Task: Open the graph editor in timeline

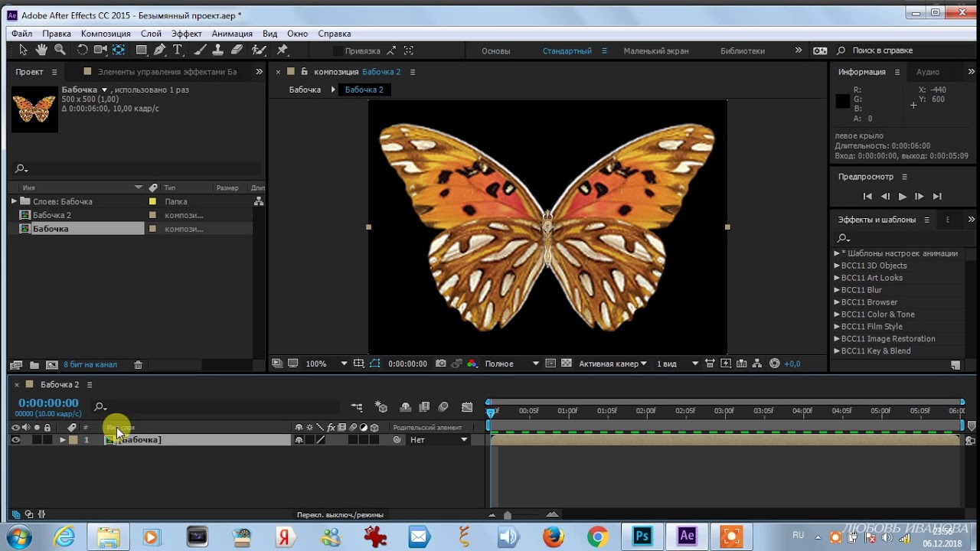Action: point(467,407)
